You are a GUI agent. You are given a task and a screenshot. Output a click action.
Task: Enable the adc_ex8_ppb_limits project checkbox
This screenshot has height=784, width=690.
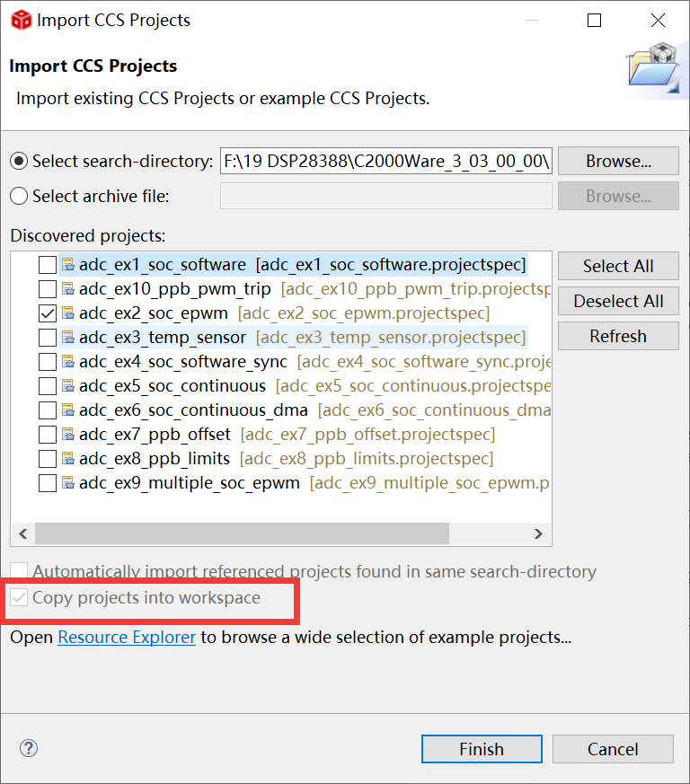tap(48, 459)
